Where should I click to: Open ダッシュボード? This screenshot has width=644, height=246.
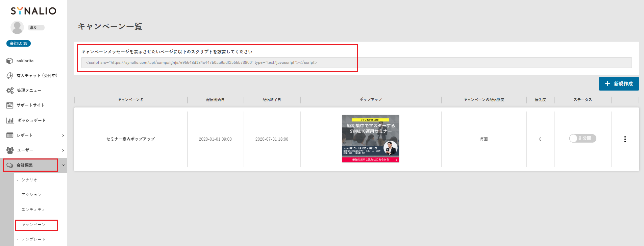[31, 120]
